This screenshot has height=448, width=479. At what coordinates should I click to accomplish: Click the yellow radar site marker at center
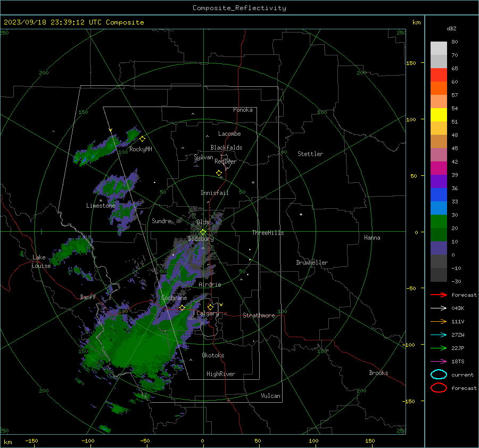203,232
